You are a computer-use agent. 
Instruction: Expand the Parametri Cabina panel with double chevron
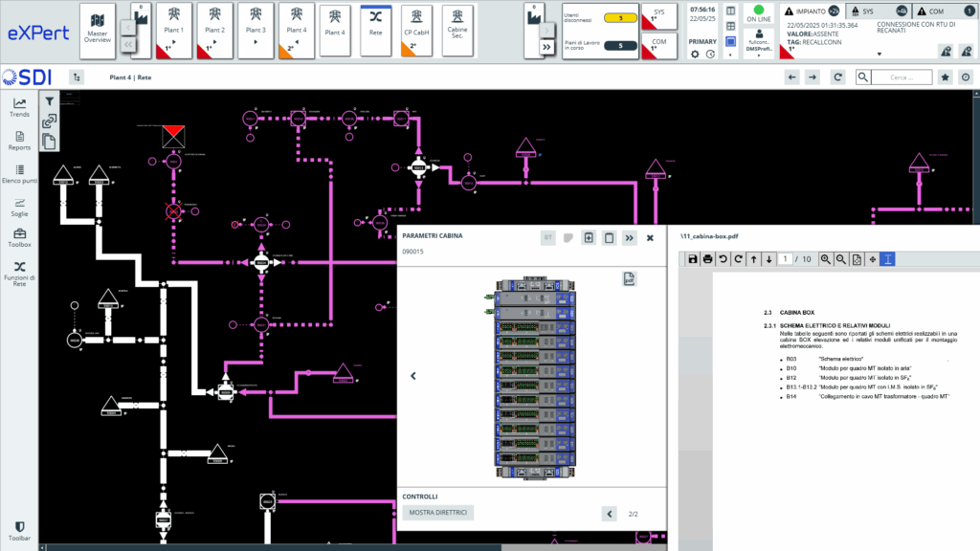click(630, 237)
